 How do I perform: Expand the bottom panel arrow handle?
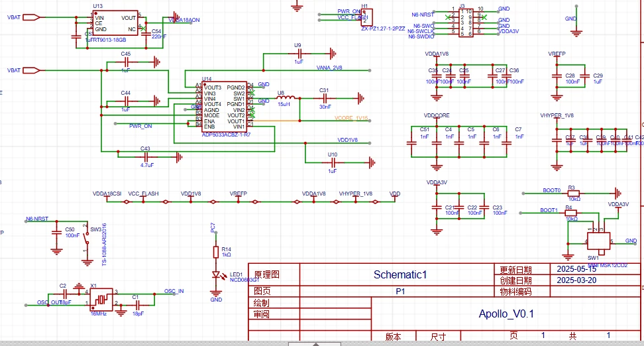(315, 343)
